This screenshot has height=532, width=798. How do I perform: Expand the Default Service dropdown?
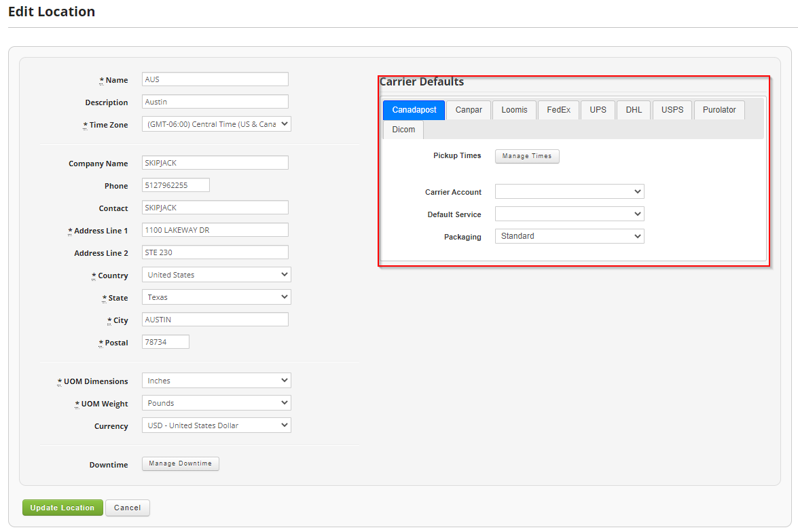(x=569, y=213)
